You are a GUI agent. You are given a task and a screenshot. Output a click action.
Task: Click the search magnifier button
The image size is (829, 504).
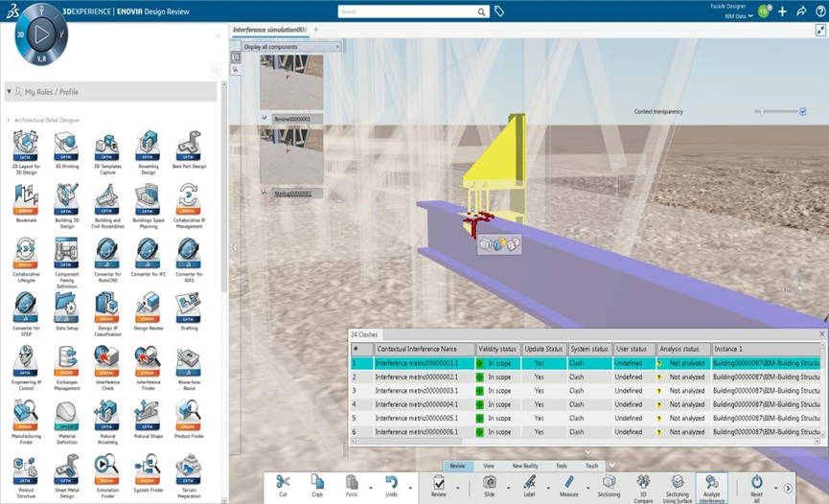482,11
